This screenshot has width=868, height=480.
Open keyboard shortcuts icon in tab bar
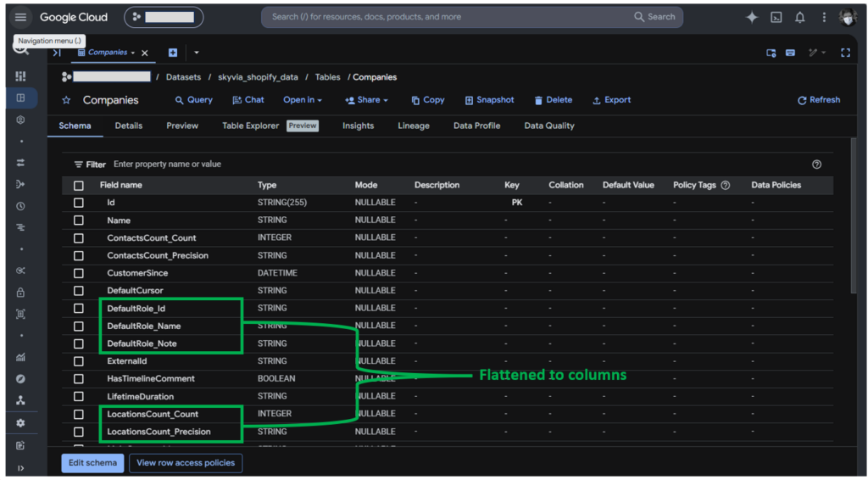791,53
